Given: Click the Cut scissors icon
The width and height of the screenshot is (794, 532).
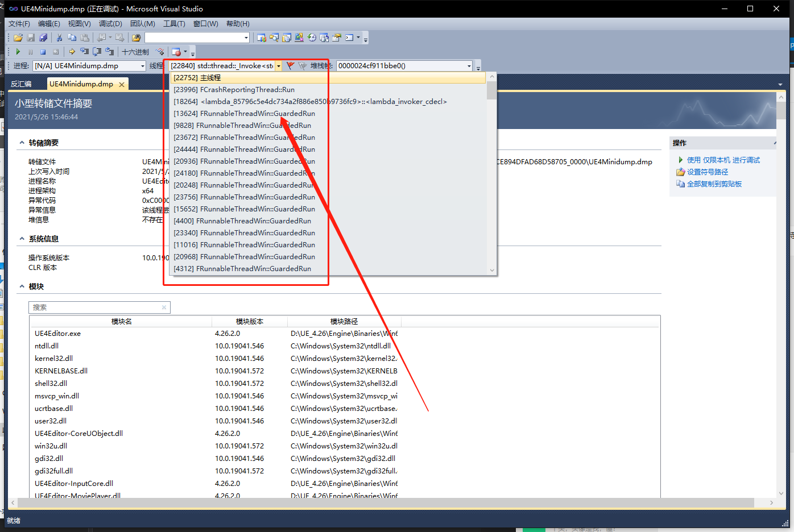Looking at the screenshot, I should click(59, 38).
